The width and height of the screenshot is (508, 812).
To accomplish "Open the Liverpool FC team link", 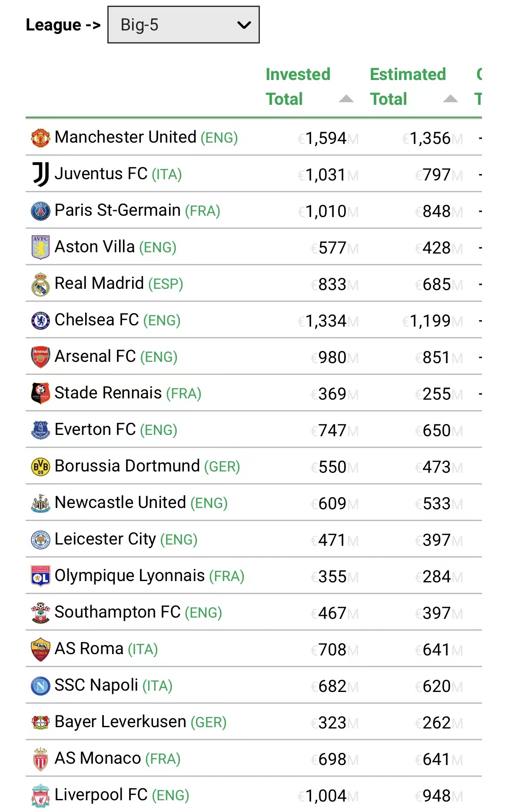I will point(101,795).
